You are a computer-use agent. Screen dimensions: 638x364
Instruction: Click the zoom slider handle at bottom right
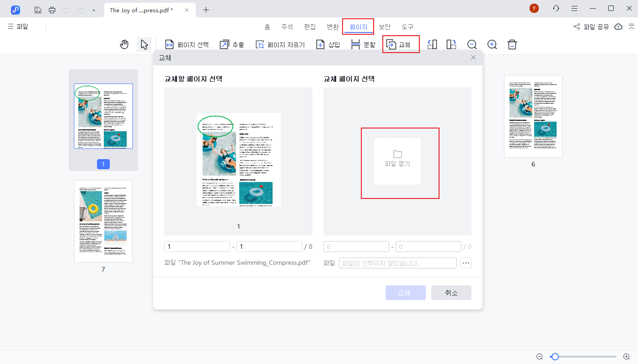pos(555,356)
